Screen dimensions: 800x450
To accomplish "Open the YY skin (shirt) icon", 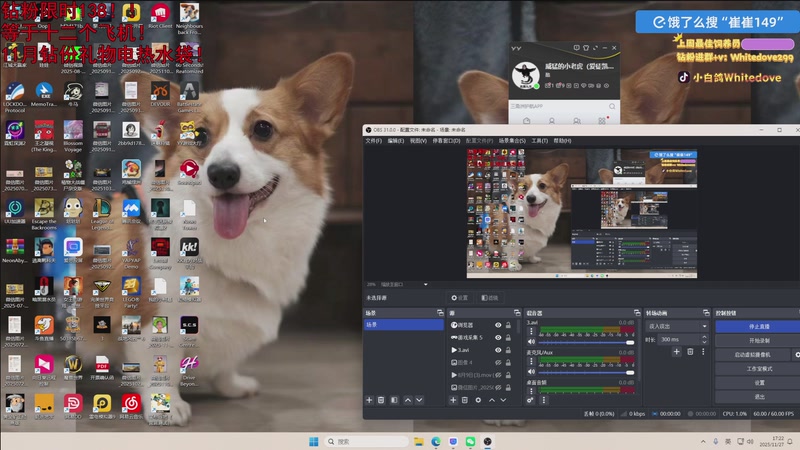I will 586,47.
